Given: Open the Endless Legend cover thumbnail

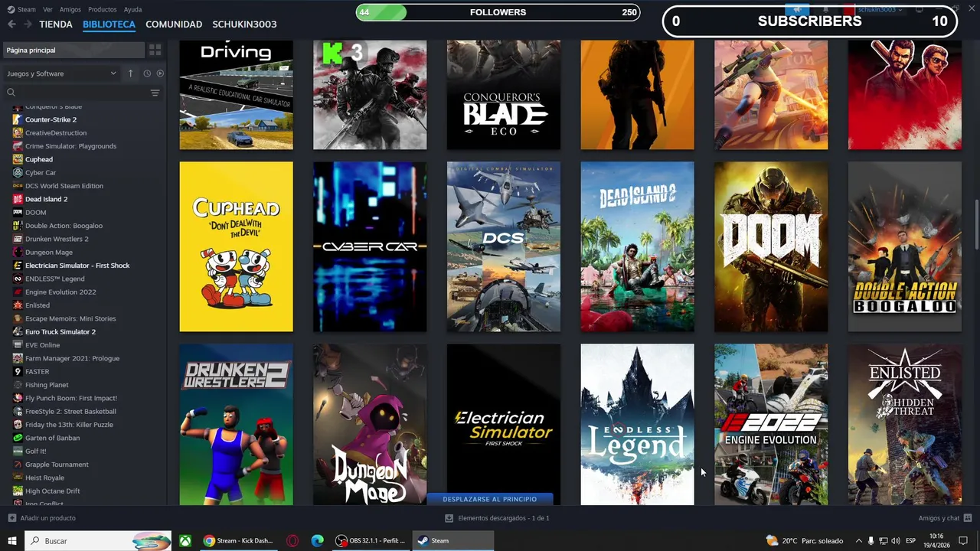Looking at the screenshot, I should [637, 425].
